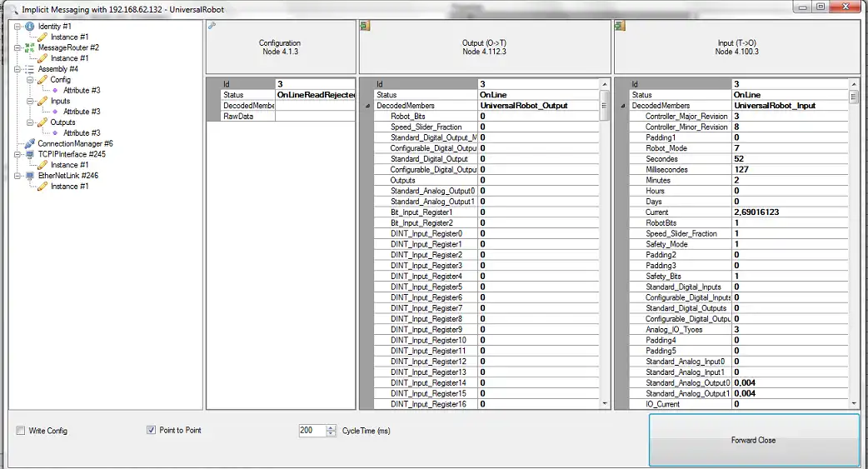Click the Input panel header icon
Image resolution: width=868 pixels, height=469 pixels.
point(620,26)
